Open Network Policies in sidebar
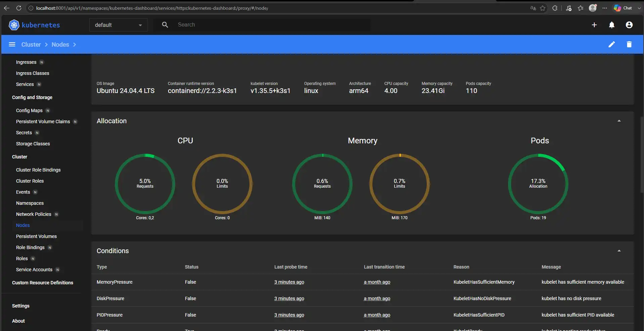644x331 pixels. 34,214
